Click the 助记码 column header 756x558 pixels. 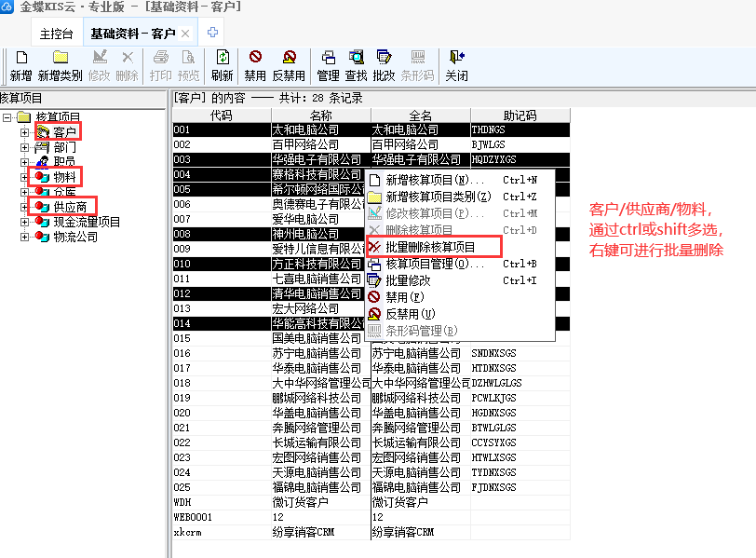pyautogui.click(x=520, y=116)
